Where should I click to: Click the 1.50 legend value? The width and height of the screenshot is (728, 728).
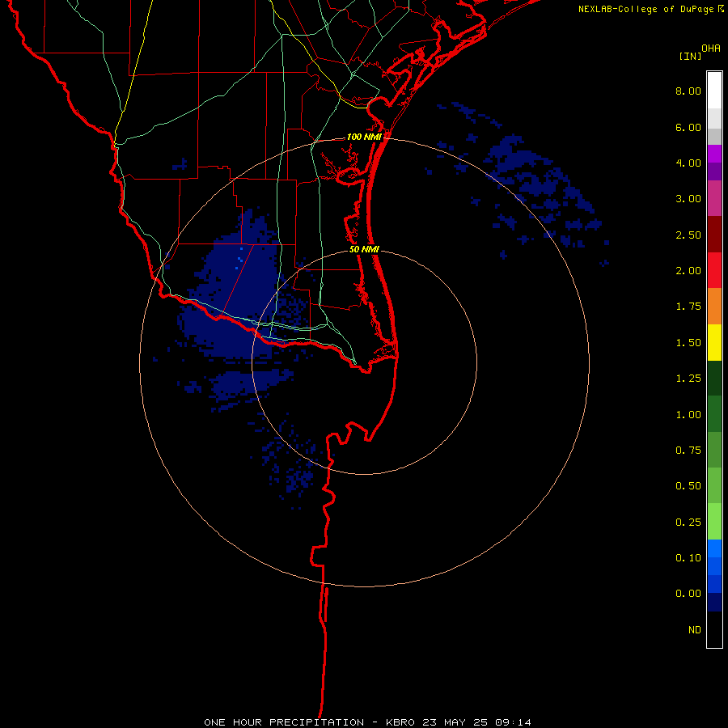(x=688, y=343)
